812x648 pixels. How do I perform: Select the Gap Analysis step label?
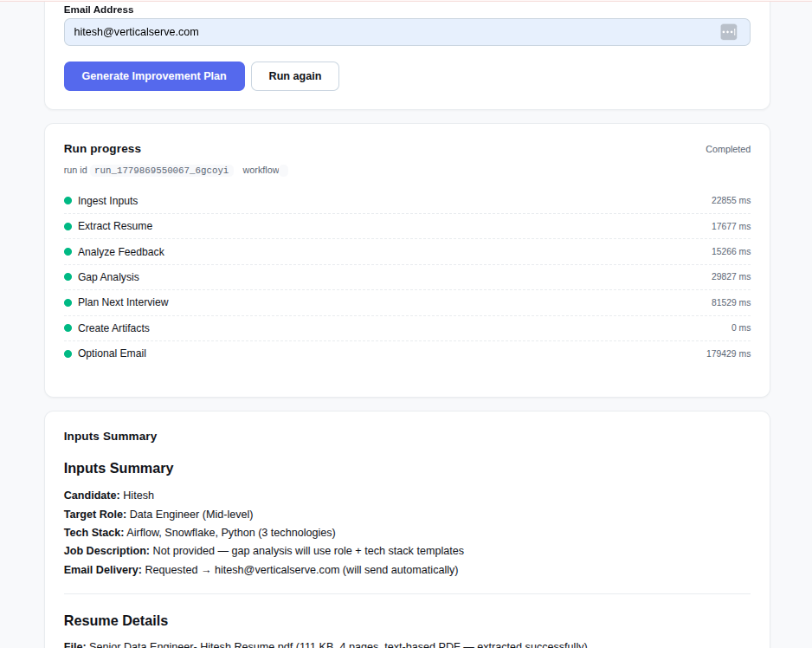(108, 277)
